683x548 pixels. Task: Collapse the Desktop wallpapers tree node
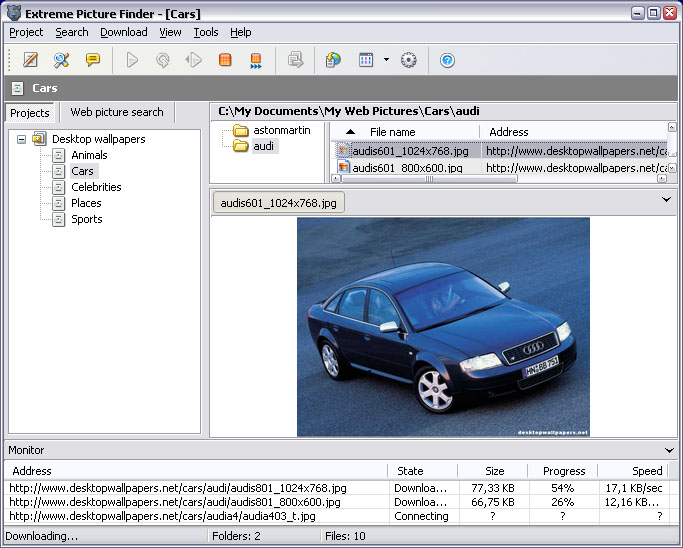[x=21, y=139]
